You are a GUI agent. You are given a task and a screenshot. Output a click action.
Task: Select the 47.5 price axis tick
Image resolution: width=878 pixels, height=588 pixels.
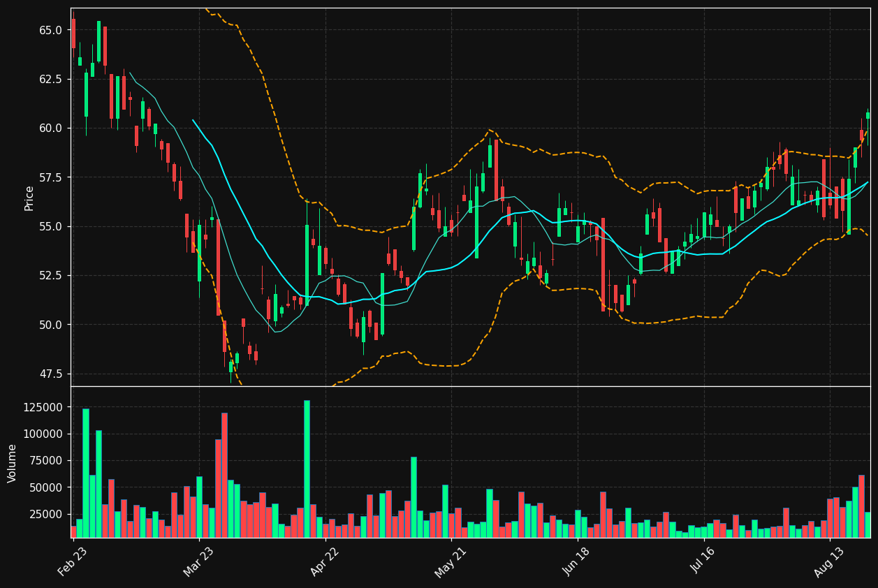pyautogui.click(x=50, y=374)
